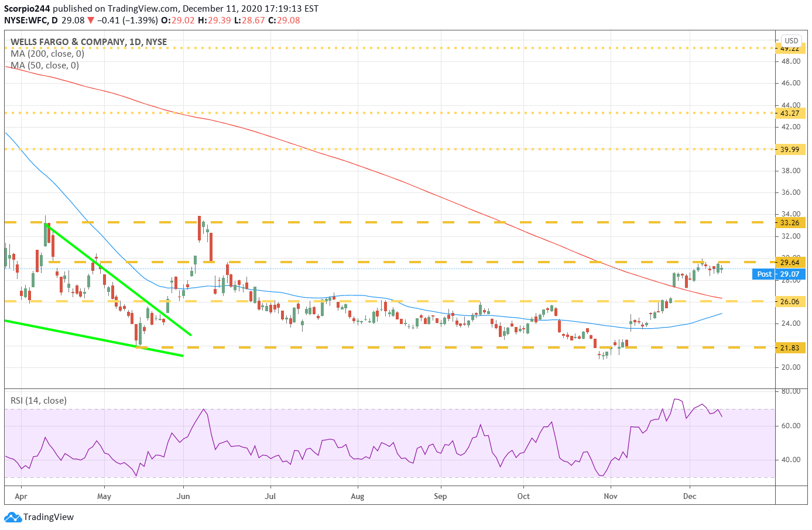
Task: Click the 60.00 RSI axis tick
Action: pyautogui.click(x=790, y=426)
